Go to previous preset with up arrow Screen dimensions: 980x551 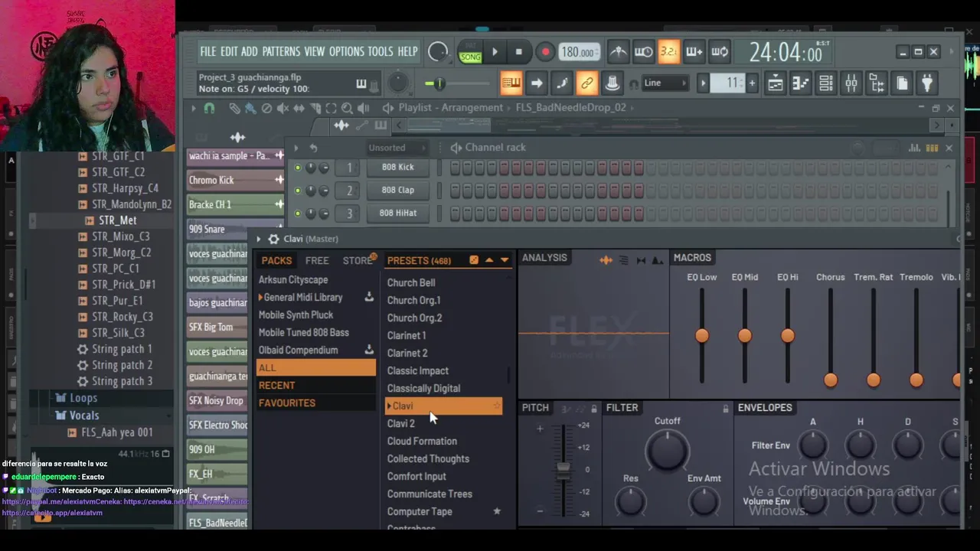point(489,261)
